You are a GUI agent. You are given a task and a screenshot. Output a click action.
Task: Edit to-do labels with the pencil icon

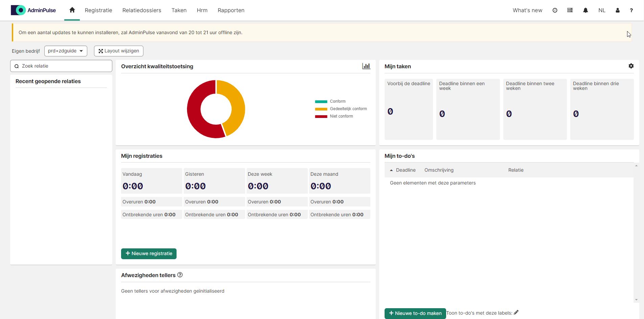click(516, 313)
